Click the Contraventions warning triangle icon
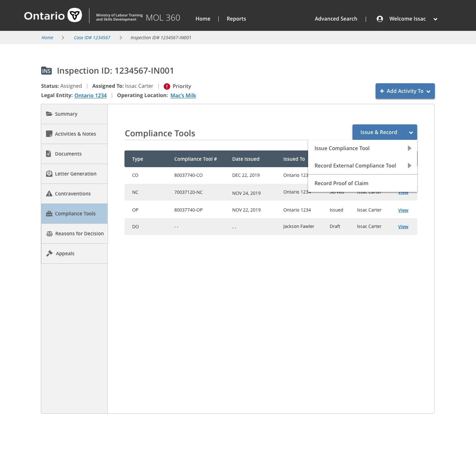The height and width of the screenshot is (452, 476). [49, 194]
